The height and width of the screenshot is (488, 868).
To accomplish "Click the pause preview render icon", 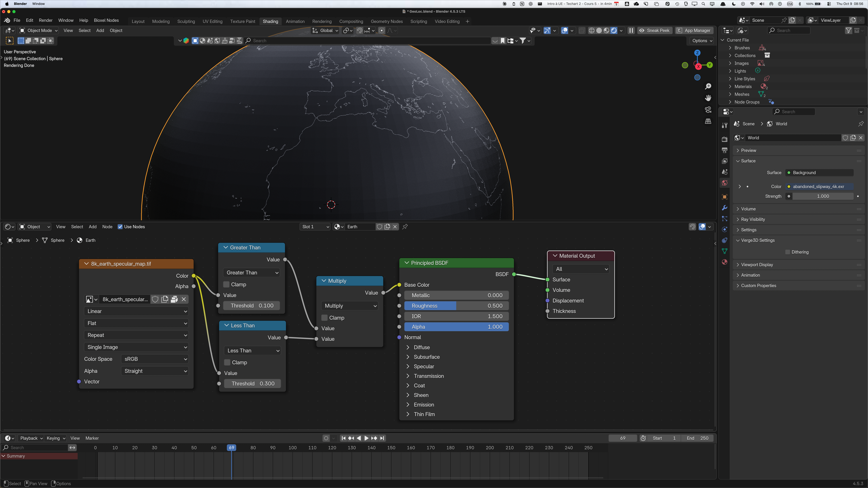I will [x=631, y=31].
